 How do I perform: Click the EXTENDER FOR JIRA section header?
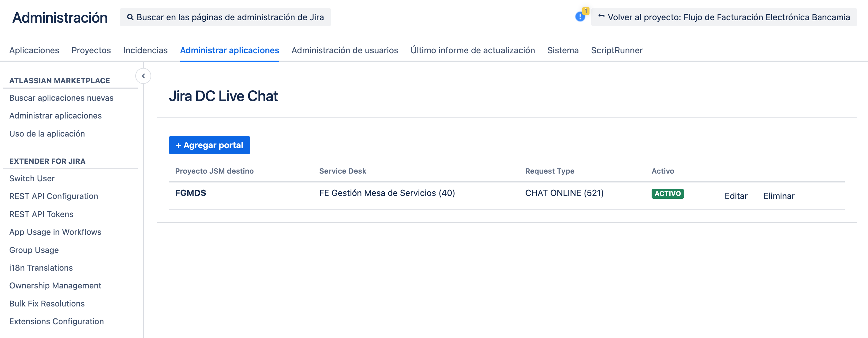[x=47, y=161]
